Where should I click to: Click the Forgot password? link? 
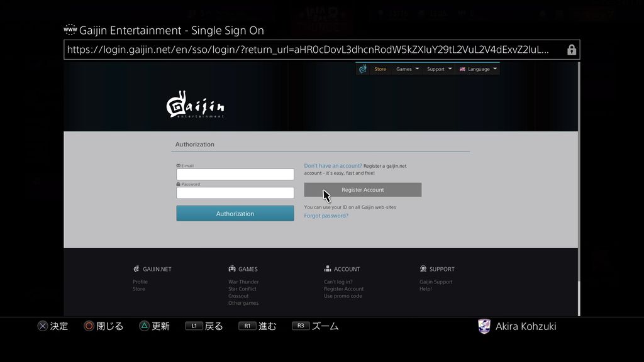tap(326, 216)
